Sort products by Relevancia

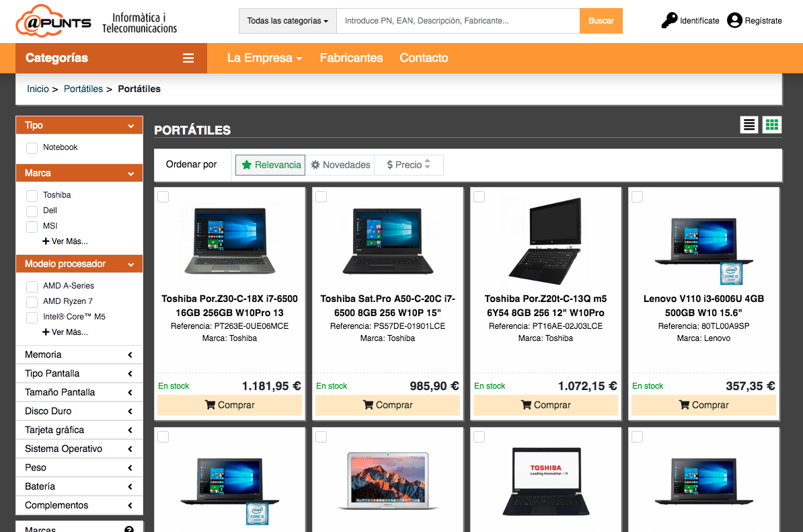[270, 165]
